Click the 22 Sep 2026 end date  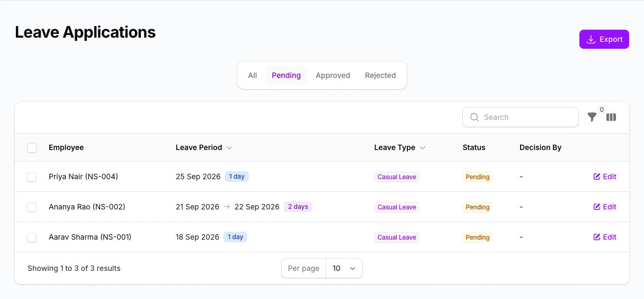point(257,207)
